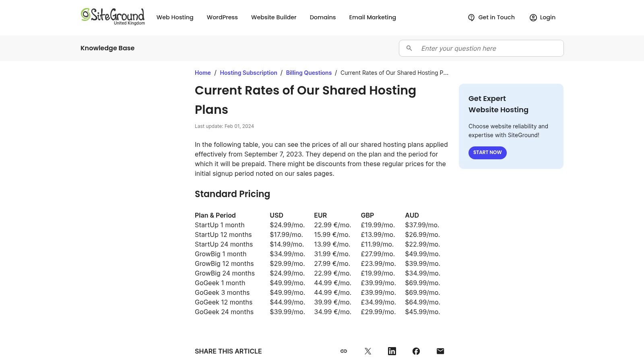Screen dimensions: 644x362
Task: Click the Login user icon
Action: click(533, 17)
